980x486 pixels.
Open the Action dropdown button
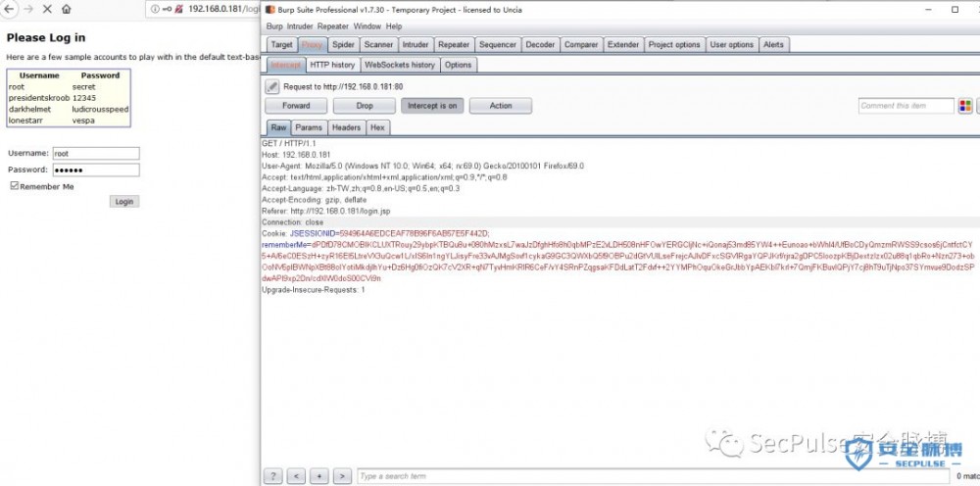pos(501,106)
